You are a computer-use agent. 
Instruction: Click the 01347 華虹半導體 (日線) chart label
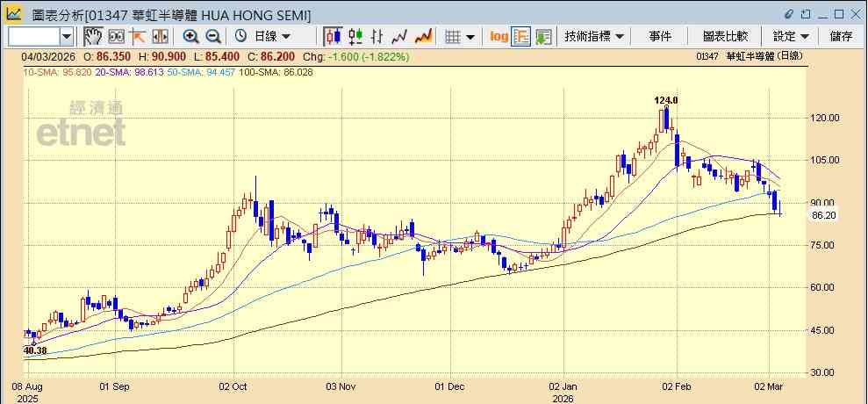[x=749, y=56]
